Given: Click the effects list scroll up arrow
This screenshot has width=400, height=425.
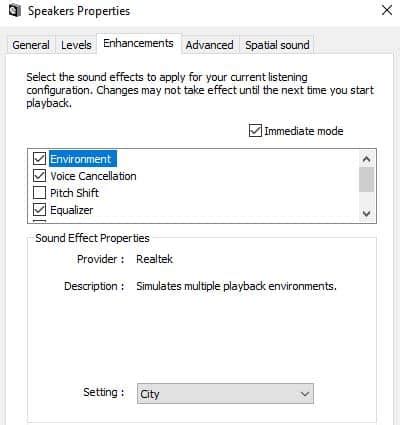Looking at the screenshot, I should pos(366,159).
